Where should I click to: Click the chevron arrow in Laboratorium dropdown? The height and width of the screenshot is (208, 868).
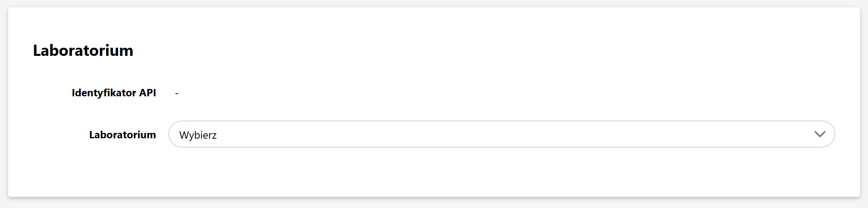(x=820, y=134)
